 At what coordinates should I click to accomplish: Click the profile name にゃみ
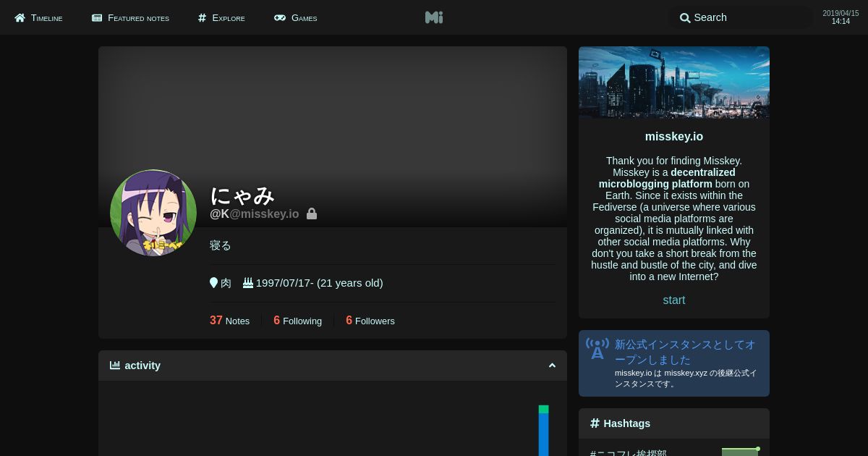[242, 195]
